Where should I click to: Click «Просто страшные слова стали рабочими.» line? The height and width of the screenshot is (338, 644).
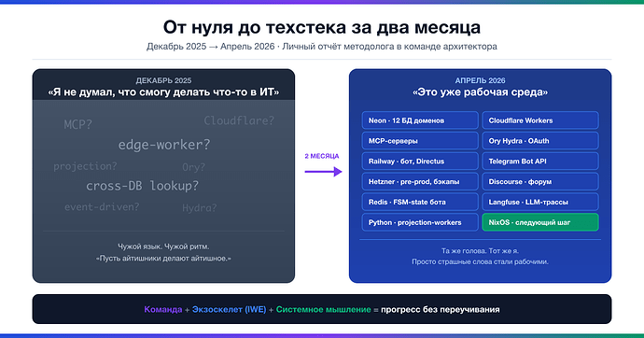[x=480, y=261]
